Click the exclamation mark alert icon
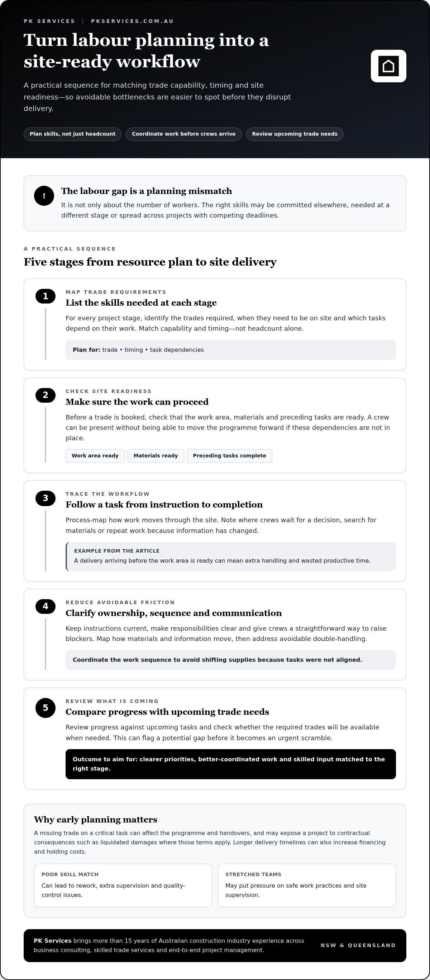Viewport: 430px width, 980px height. [44, 196]
